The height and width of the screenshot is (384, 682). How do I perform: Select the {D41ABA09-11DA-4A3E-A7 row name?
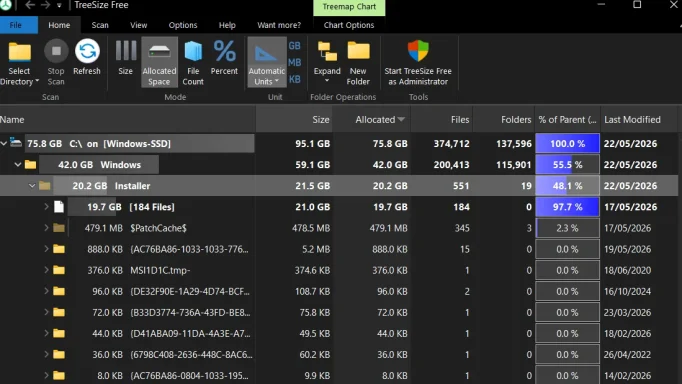(x=190, y=334)
